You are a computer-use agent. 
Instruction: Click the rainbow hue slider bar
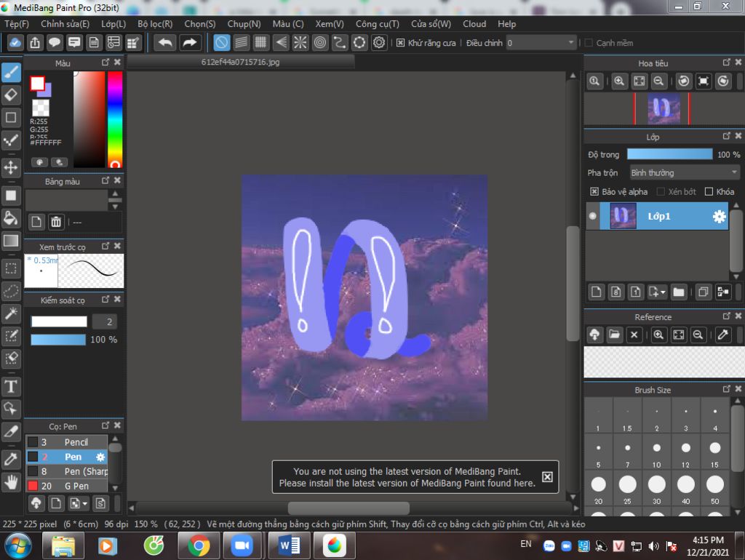tap(115, 119)
